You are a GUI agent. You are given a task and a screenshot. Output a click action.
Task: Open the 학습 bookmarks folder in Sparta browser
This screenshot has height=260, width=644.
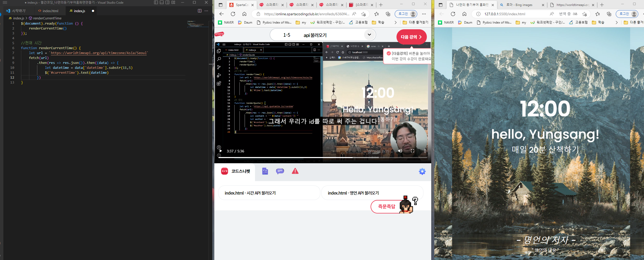point(378,23)
